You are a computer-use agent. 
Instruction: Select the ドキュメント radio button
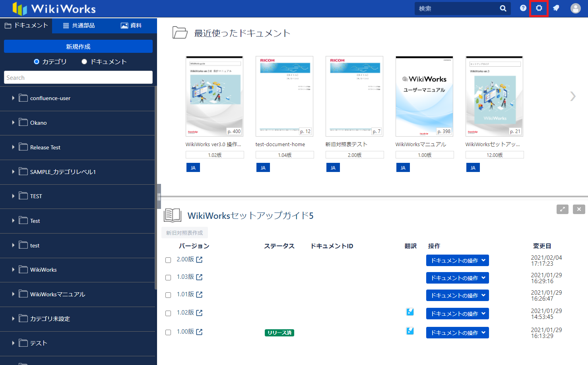pyautogui.click(x=84, y=62)
